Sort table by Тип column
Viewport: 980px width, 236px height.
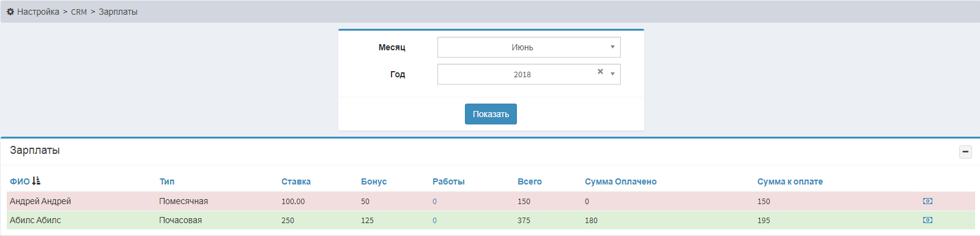(167, 181)
